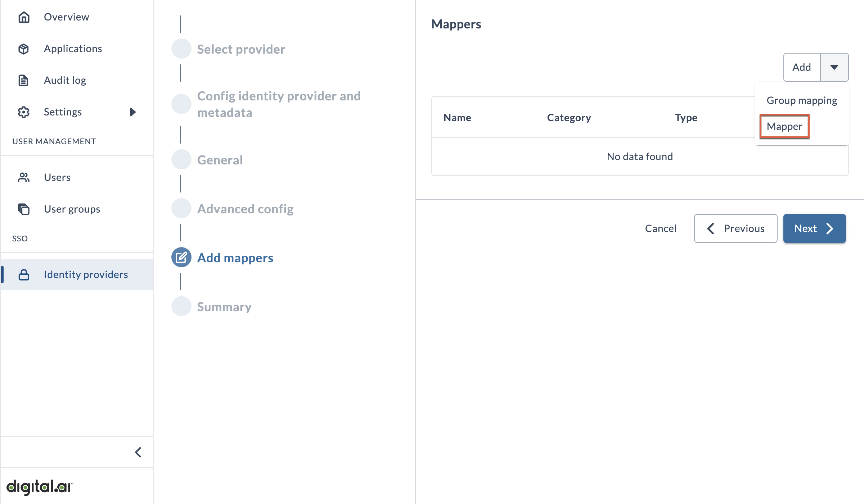Click the Audit log document icon

click(24, 80)
